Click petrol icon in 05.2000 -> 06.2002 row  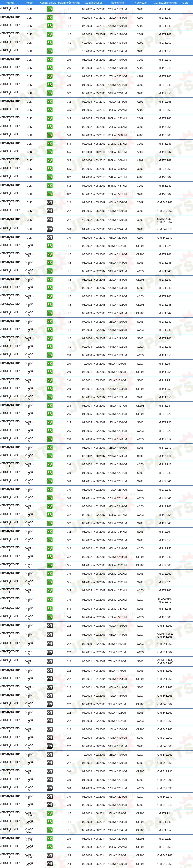pyautogui.click(x=49, y=355)
